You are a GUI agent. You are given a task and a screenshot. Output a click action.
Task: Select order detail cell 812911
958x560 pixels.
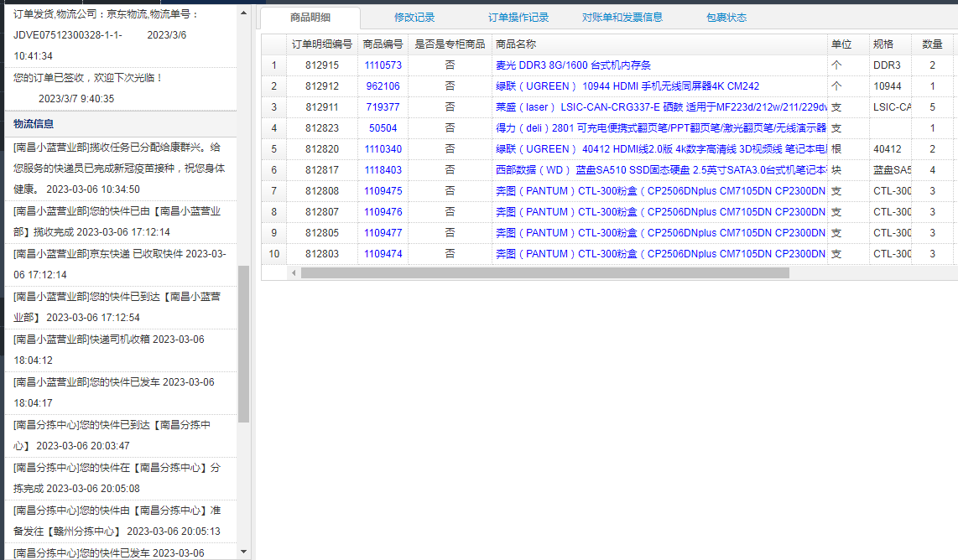(x=322, y=106)
